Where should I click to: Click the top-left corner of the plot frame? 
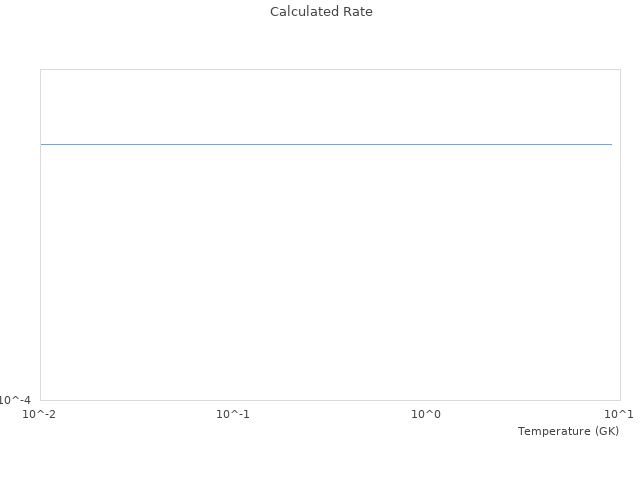point(40,69)
